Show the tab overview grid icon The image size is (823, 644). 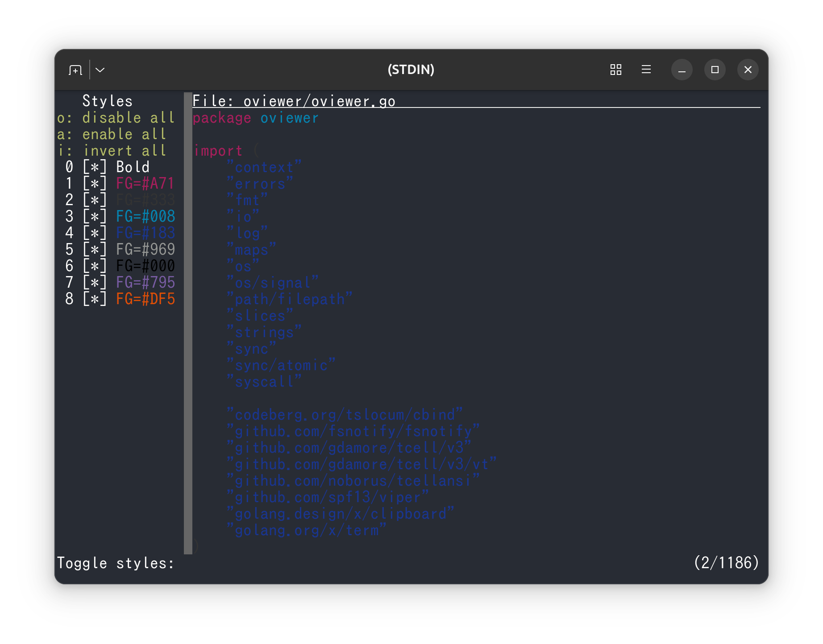pos(615,70)
